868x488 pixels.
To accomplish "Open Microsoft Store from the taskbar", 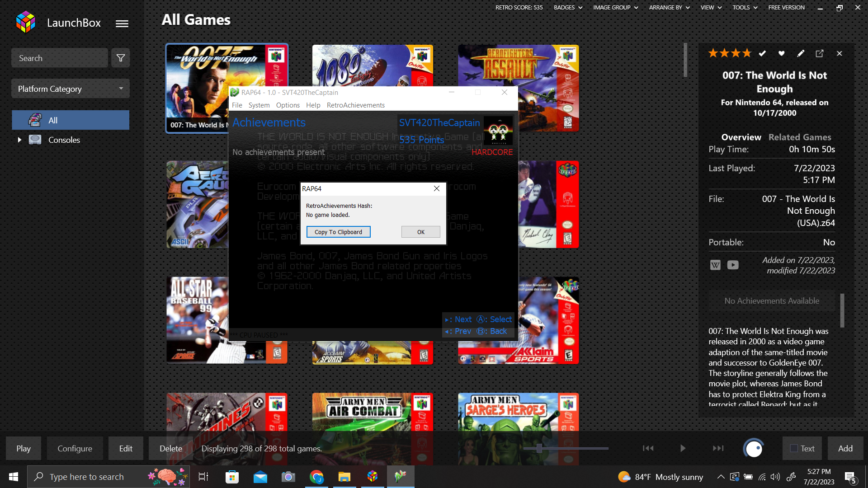I will (x=232, y=477).
